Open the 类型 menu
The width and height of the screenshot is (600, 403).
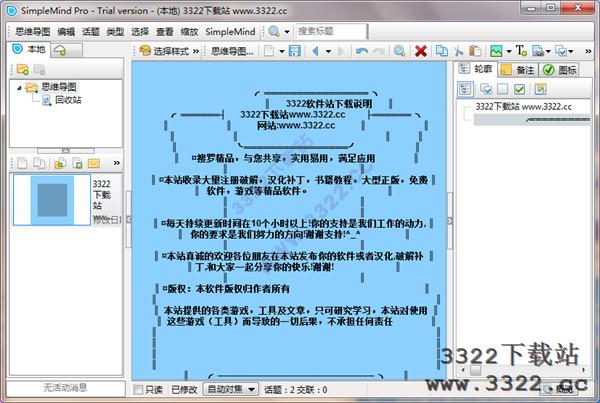(x=115, y=31)
